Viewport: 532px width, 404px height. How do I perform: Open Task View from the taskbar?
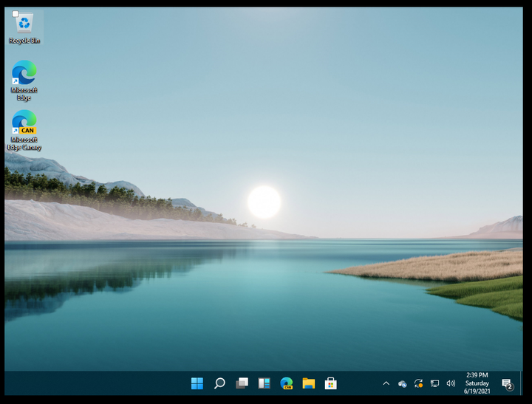(x=242, y=383)
